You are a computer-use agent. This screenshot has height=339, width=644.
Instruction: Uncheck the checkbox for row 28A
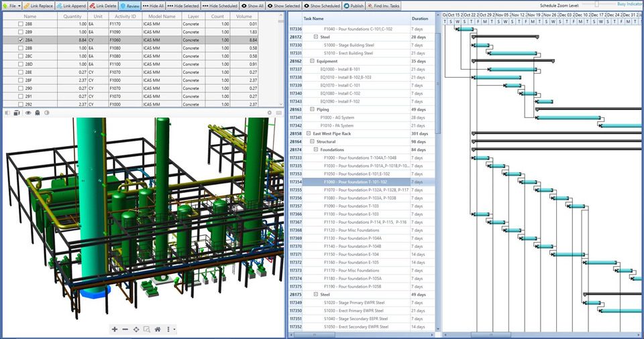click(x=21, y=40)
